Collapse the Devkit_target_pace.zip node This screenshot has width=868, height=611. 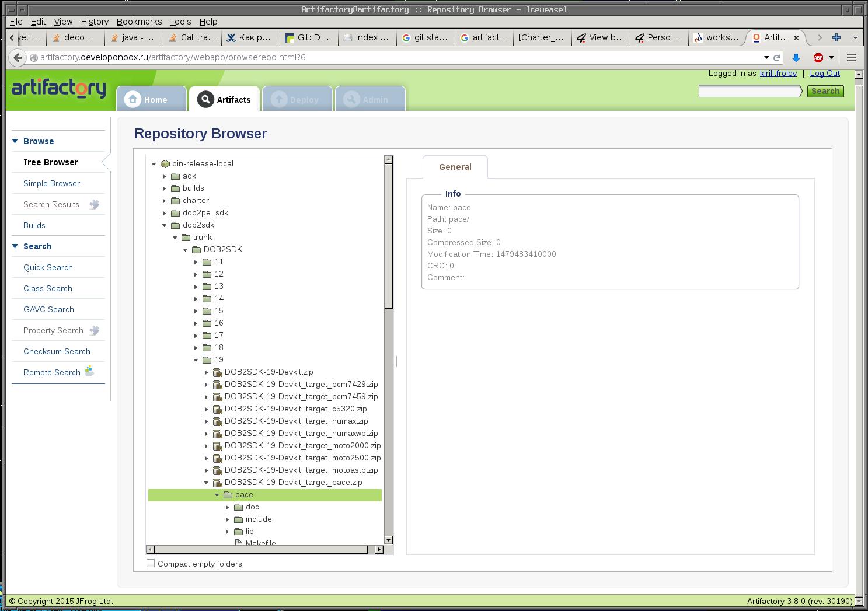[207, 483]
